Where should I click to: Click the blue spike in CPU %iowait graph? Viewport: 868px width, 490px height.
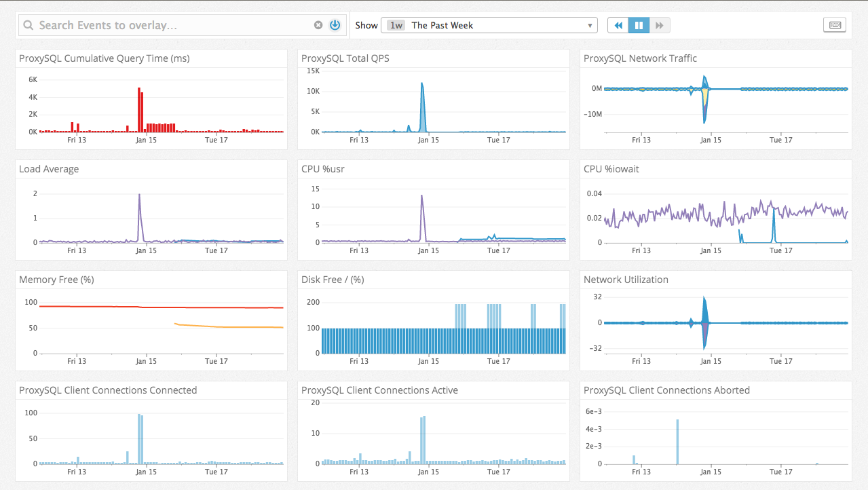(774, 210)
